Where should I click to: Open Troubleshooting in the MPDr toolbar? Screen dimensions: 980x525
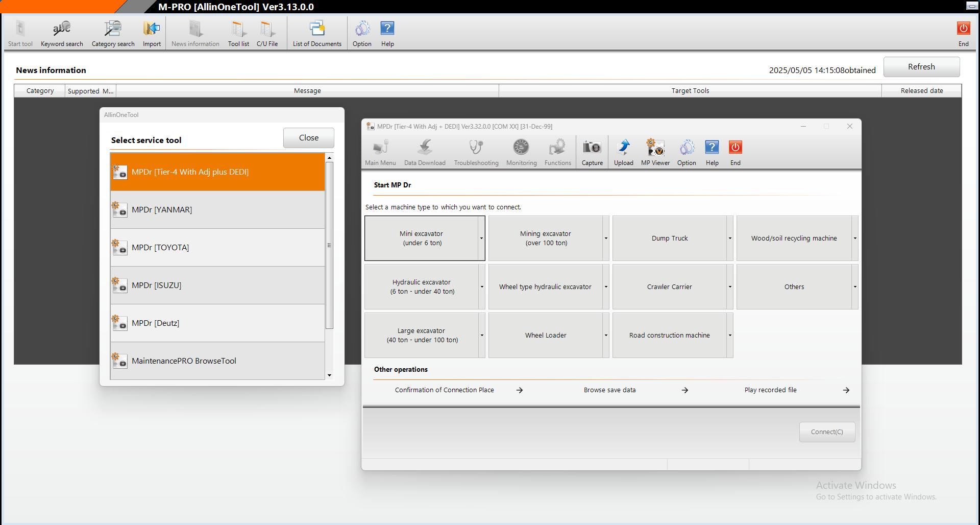click(x=476, y=152)
